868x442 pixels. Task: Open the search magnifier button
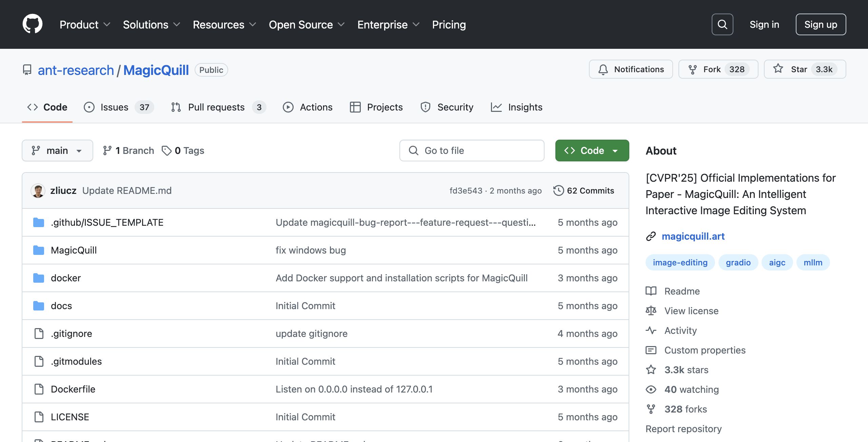pos(722,24)
